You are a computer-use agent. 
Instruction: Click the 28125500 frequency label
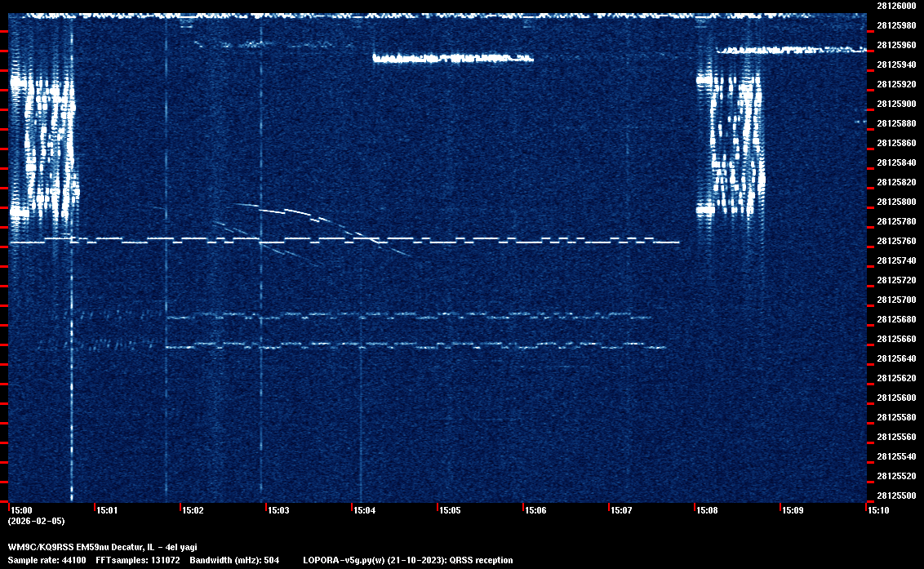(895, 496)
